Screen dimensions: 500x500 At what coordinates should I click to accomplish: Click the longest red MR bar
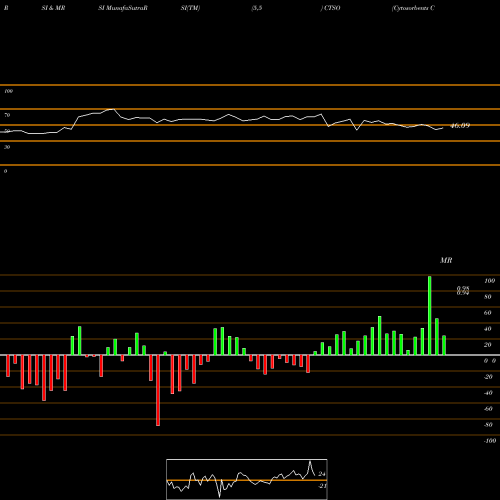click(158, 390)
